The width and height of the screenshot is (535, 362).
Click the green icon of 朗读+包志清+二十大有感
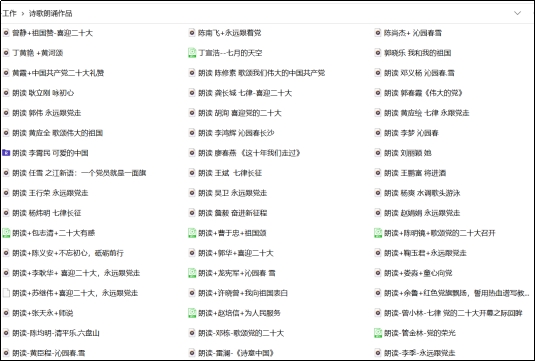[6, 233]
